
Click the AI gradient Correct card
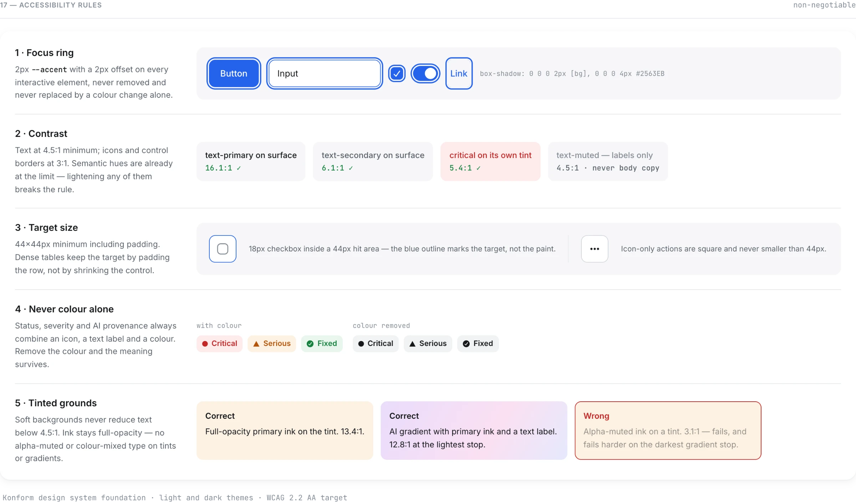tap(474, 431)
